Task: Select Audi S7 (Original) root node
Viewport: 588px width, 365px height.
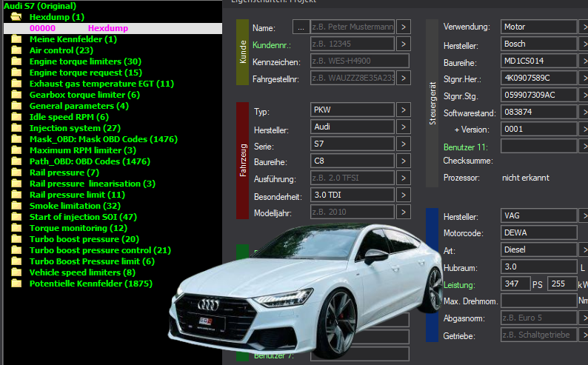Action: click(x=40, y=6)
